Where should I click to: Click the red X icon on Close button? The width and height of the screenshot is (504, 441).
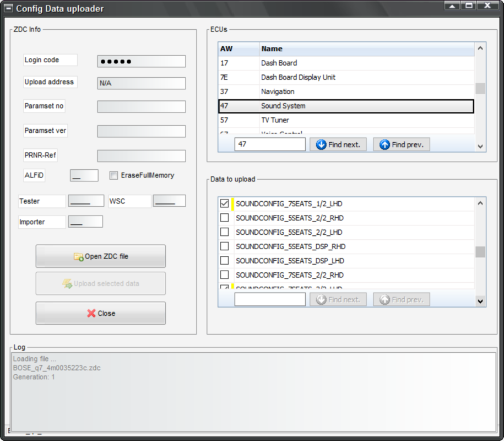[91, 313]
